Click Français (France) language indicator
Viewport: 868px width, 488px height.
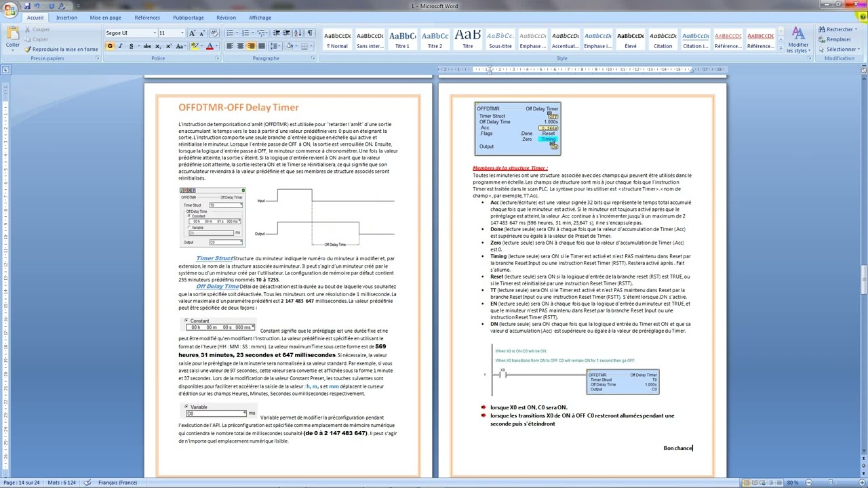[x=117, y=483]
